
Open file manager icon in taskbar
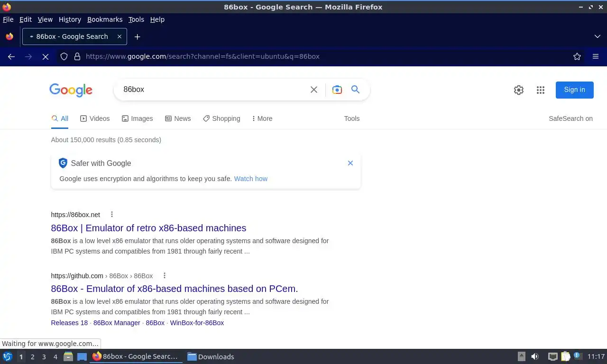68,356
